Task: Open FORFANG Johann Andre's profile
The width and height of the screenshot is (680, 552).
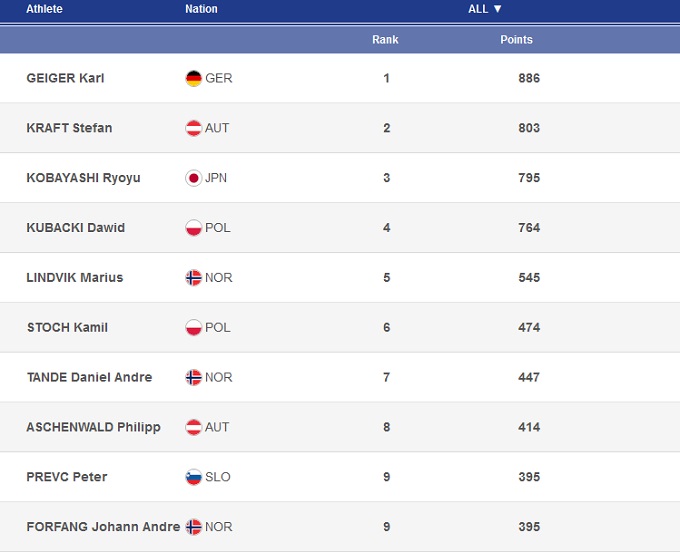Action: point(103,527)
